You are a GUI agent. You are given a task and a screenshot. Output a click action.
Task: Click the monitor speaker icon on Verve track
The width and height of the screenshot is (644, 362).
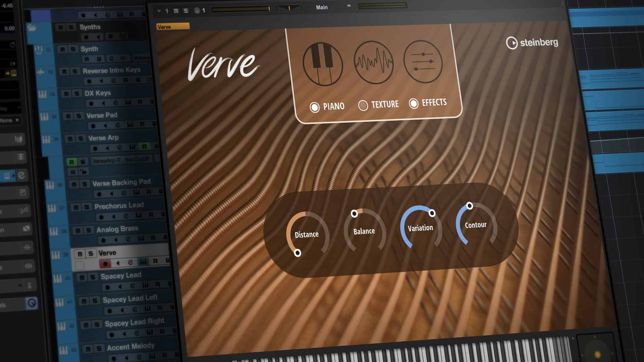click(118, 263)
